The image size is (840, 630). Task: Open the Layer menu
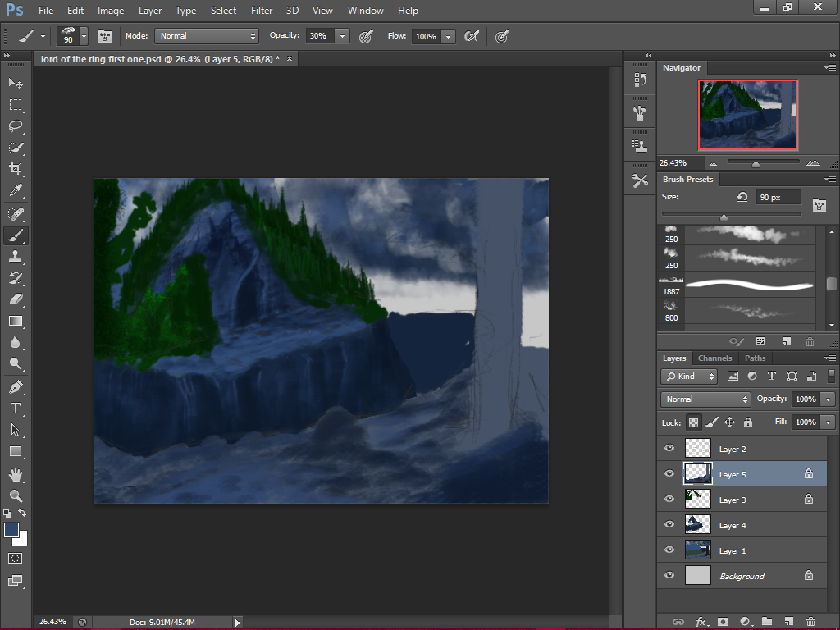pyautogui.click(x=150, y=11)
